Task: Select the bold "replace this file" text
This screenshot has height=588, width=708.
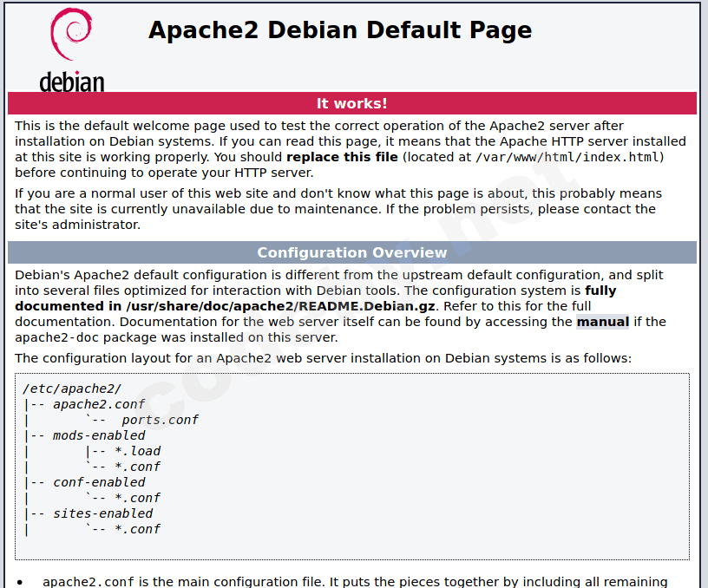Action: 342,157
